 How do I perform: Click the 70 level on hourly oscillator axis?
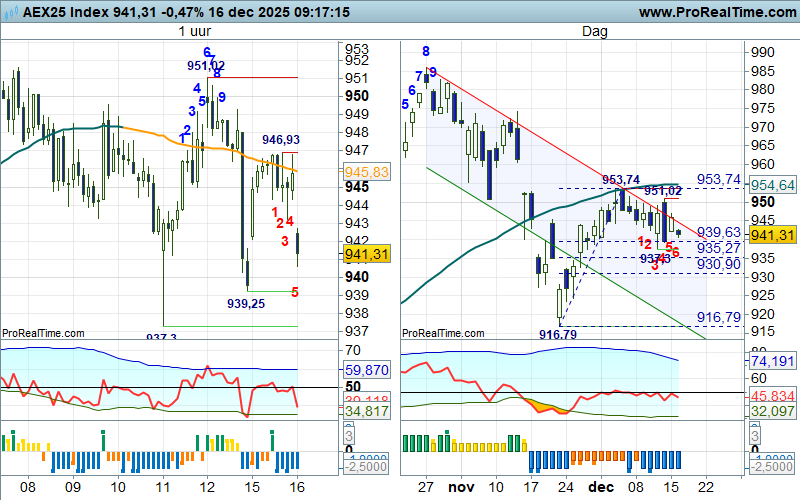[353, 351]
